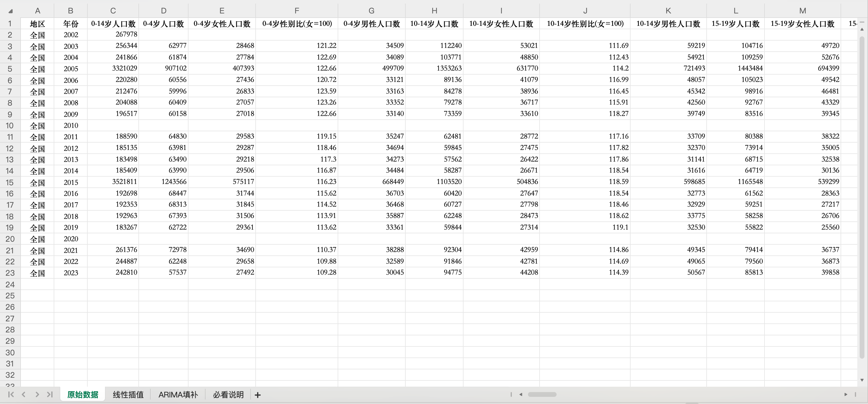Switch to the 线性插值 sheet tab

128,394
